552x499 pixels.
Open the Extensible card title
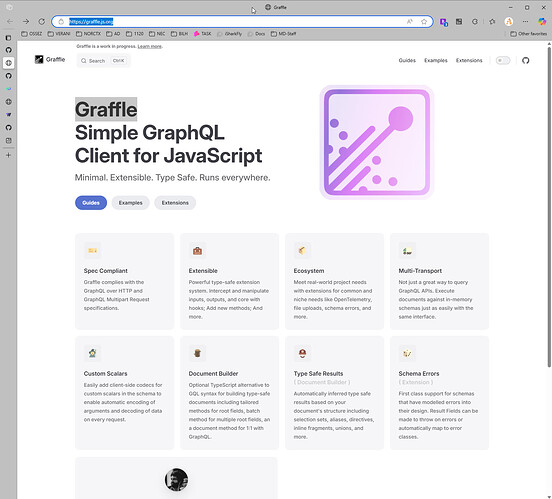click(203, 271)
